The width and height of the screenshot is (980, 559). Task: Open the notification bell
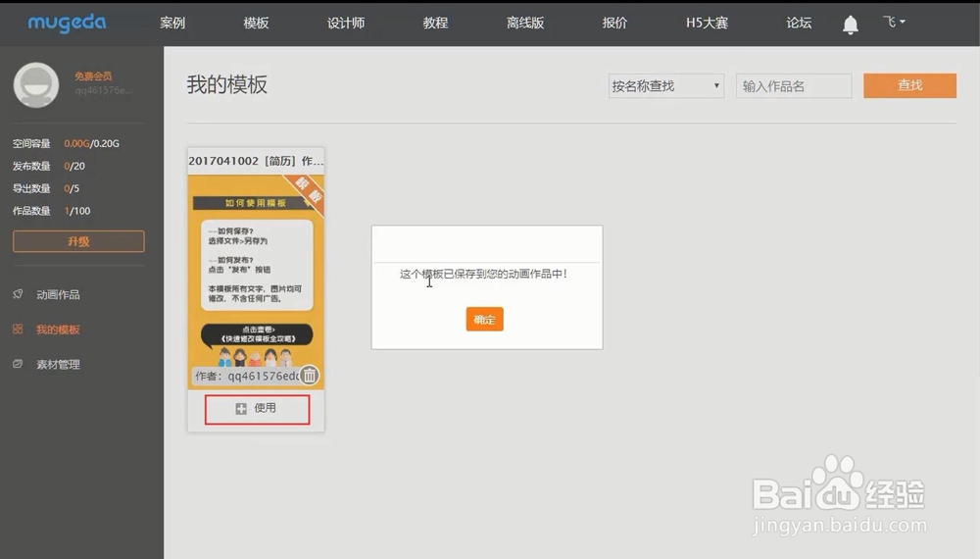point(850,25)
